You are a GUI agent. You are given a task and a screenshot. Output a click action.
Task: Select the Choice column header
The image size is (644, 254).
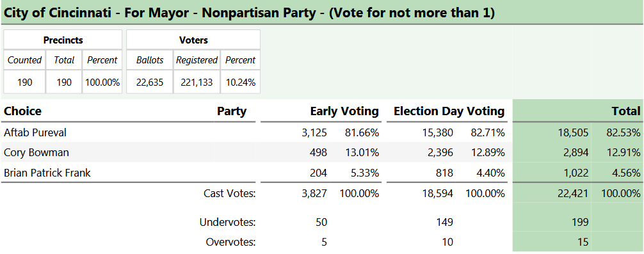[x=22, y=111]
